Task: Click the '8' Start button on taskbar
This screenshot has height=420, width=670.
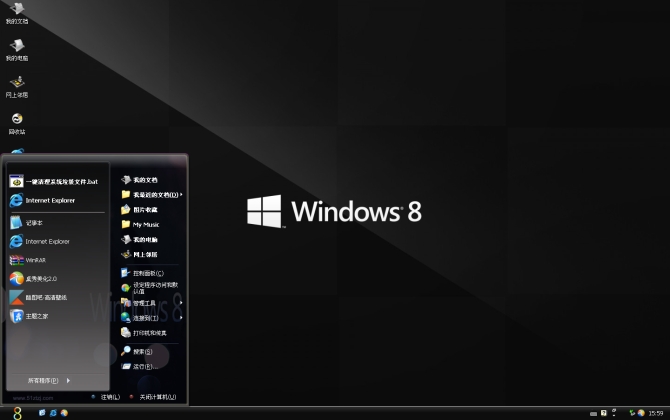Action: (x=17, y=413)
